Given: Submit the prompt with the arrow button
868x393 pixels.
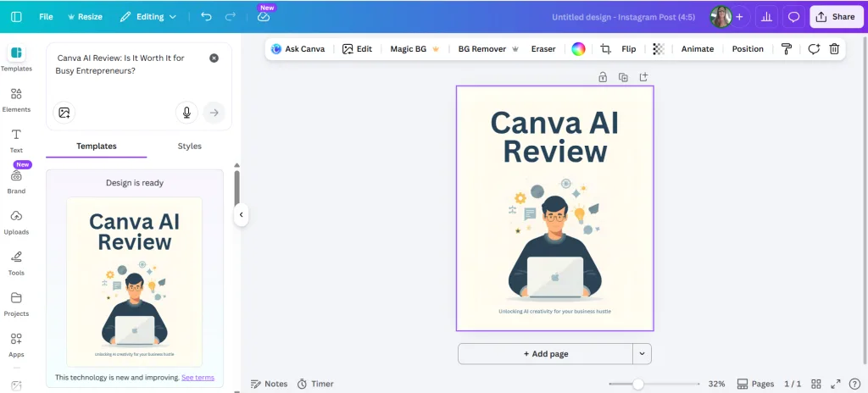Looking at the screenshot, I should tap(214, 113).
